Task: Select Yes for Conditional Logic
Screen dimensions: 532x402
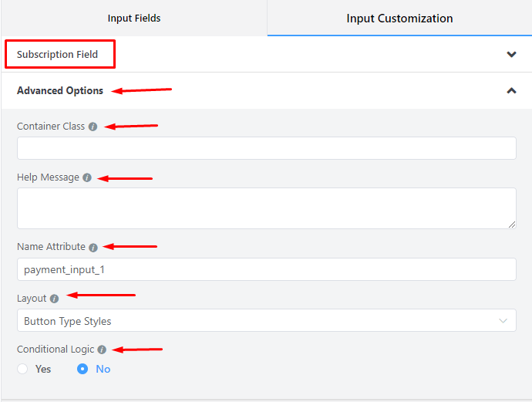Action: (22, 369)
